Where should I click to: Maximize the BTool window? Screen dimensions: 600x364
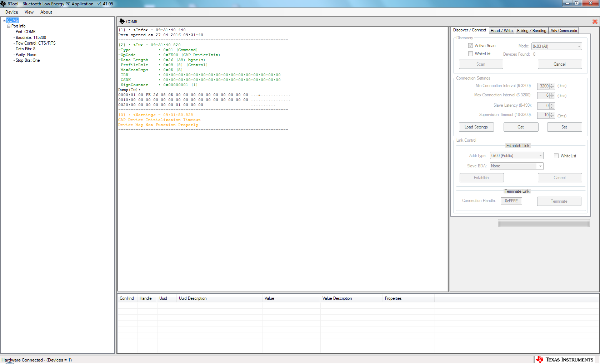click(576, 3)
